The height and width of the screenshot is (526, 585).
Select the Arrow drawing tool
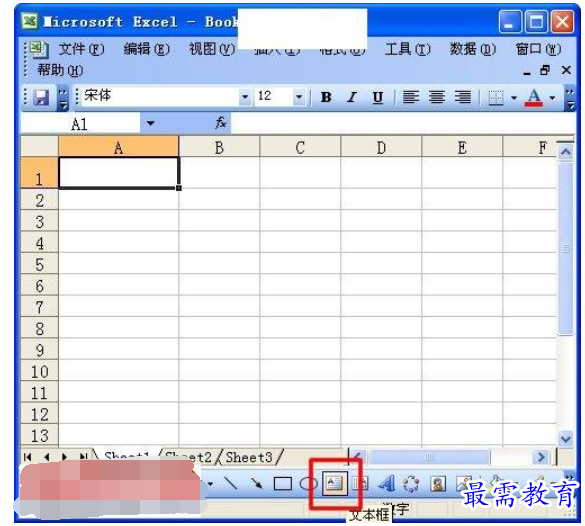click(256, 483)
